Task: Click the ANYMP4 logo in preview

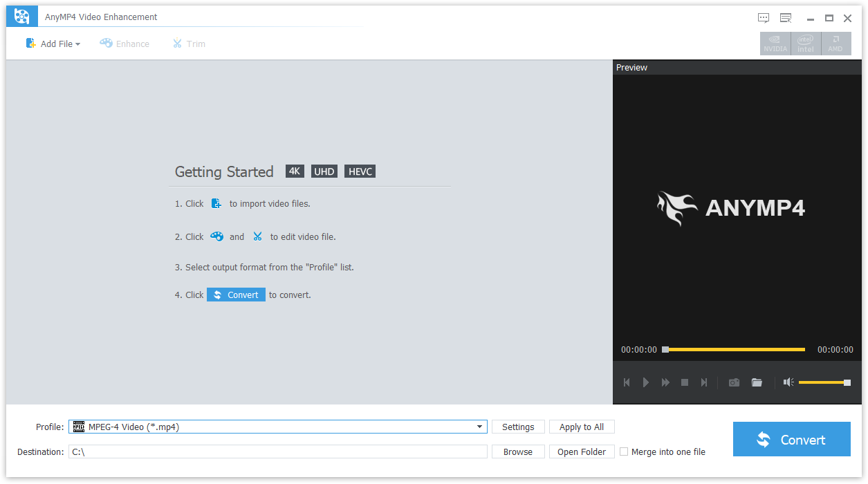Action: [x=730, y=208]
